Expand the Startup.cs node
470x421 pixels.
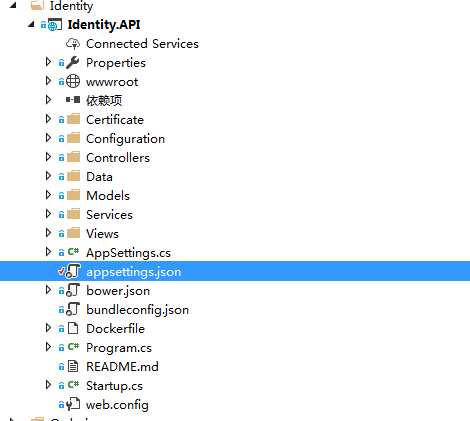[48, 385]
